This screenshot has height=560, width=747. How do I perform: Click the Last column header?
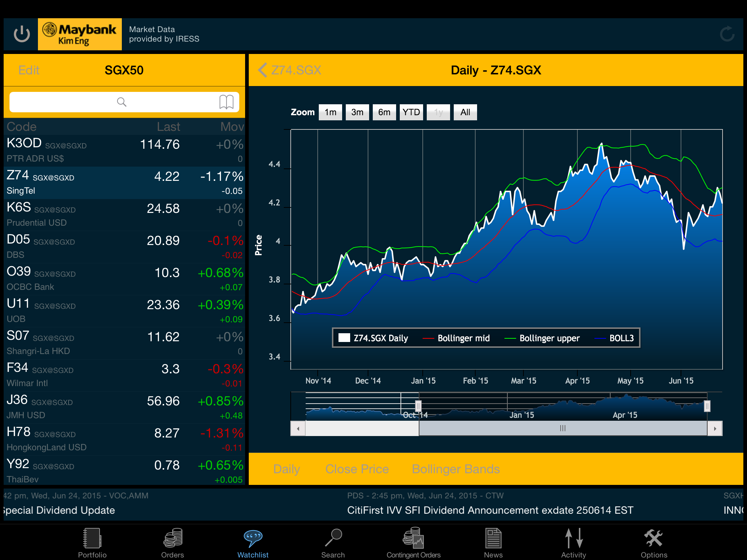tap(169, 127)
